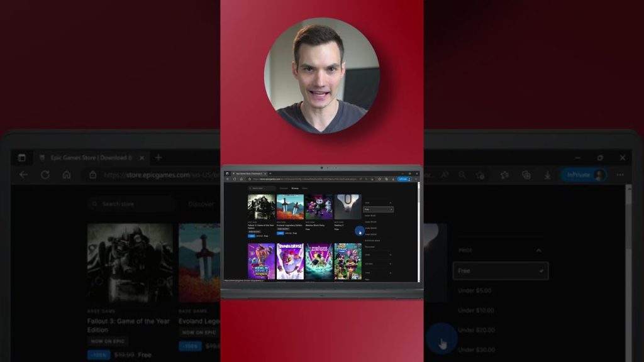Screen dimensions: 644x362
Task: Open the browser settings ellipsis menu
Action: (620, 175)
